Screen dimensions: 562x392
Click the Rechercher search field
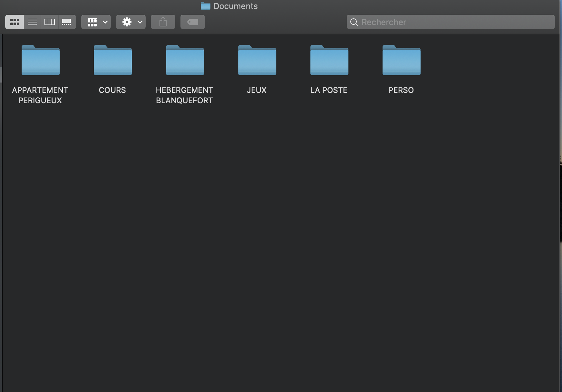coord(451,22)
